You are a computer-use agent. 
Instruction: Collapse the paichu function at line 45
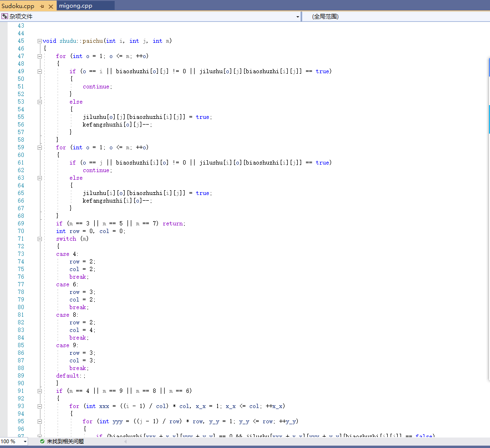(39, 41)
